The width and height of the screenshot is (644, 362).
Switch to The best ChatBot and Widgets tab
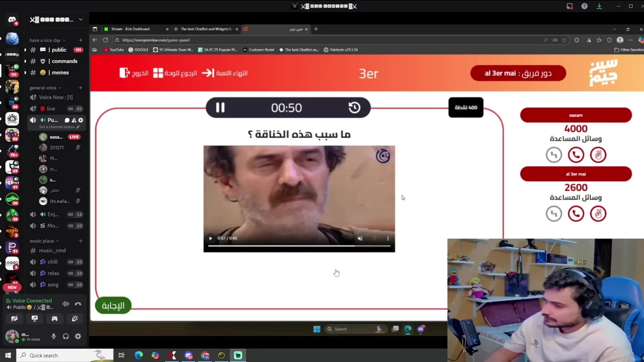tap(206, 29)
